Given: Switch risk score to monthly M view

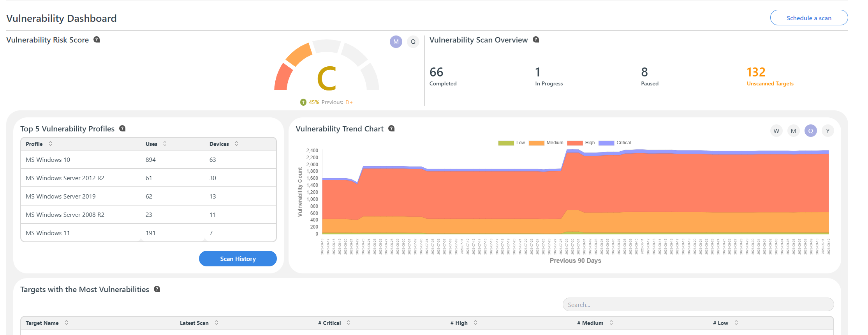Looking at the screenshot, I should click(396, 42).
